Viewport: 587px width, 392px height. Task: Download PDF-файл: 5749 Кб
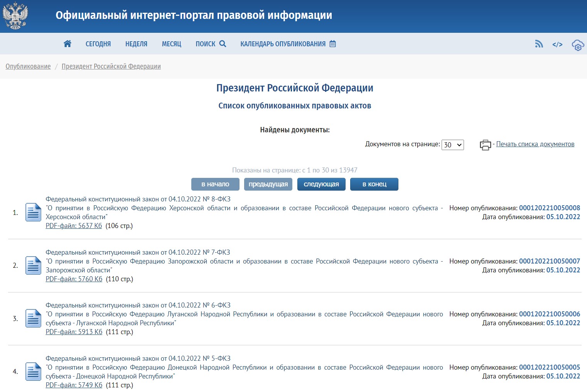click(74, 385)
